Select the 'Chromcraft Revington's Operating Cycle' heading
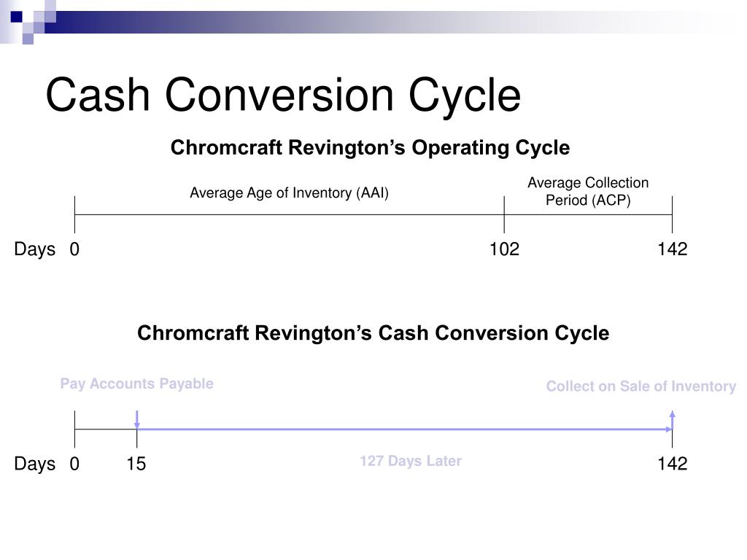 click(x=370, y=147)
